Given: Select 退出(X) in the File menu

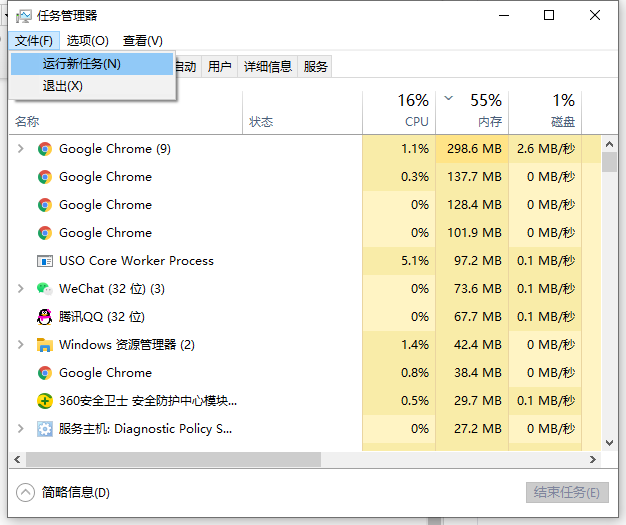Looking at the screenshot, I should click(63, 86).
